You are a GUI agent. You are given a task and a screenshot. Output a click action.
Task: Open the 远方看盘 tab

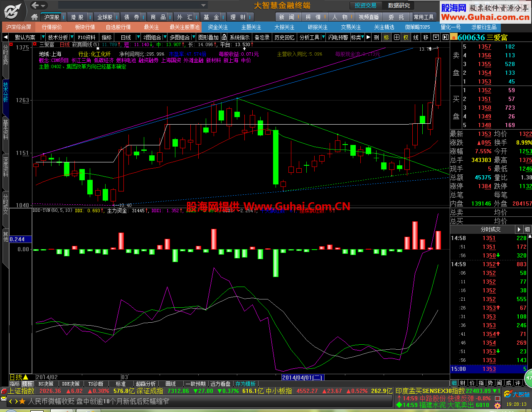pos(220,384)
